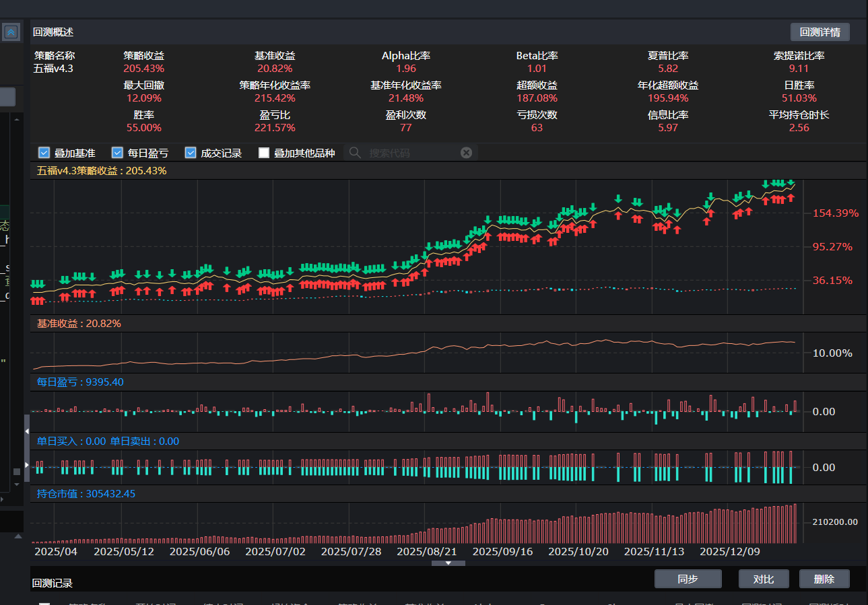Click the 回测概述 panel header

tap(53, 32)
